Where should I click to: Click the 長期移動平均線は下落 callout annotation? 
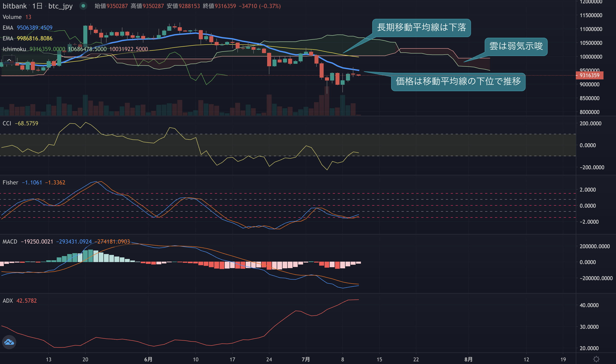tap(421, 28)
